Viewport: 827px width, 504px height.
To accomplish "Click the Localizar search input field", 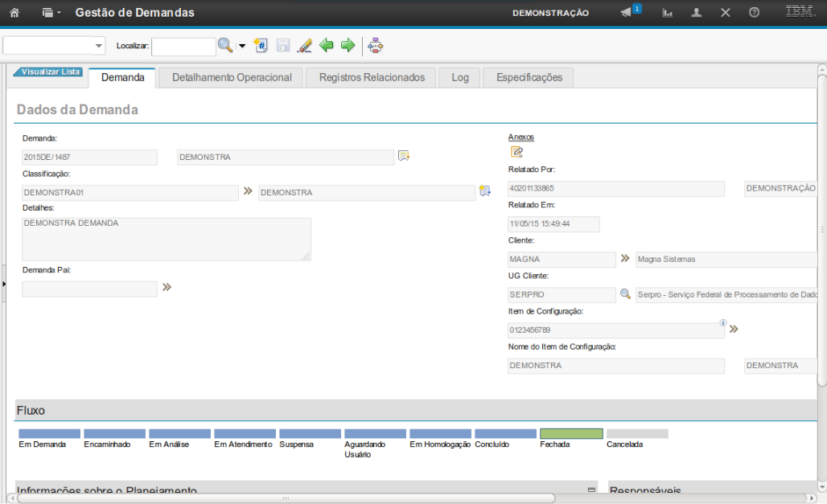I will [183, 47].
